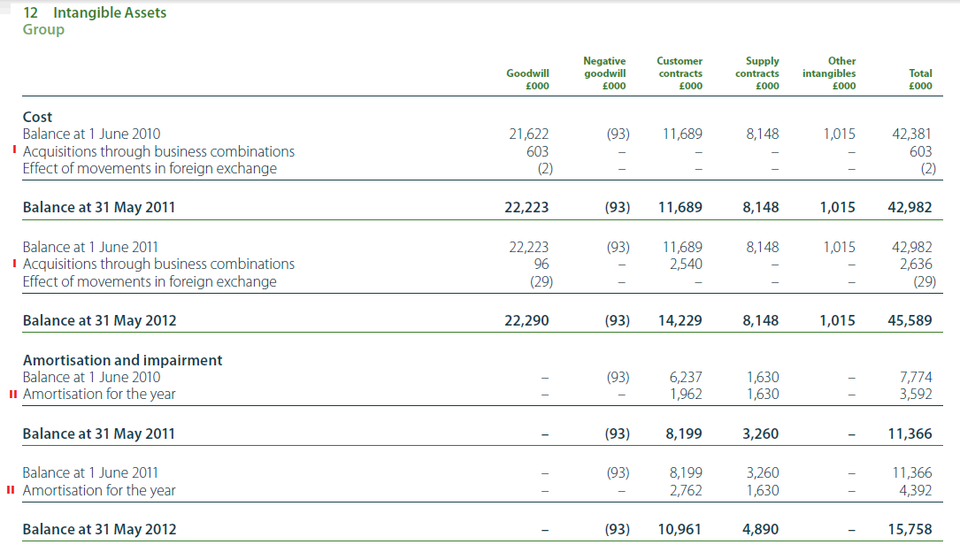
Task: Select the total amortisation charge 3,592
Action: [916, 395]
